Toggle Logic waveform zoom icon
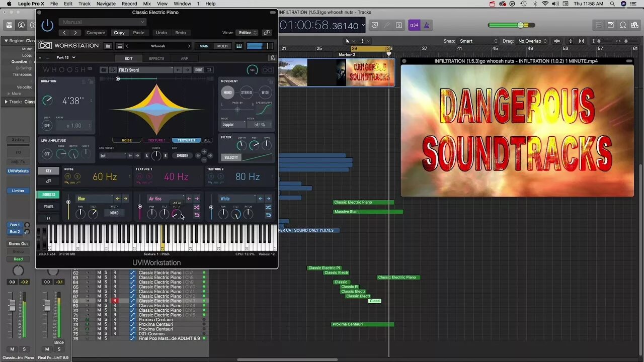Image resolution: width=644 pixels, height=362 pixels. click(x=556, y=41)
